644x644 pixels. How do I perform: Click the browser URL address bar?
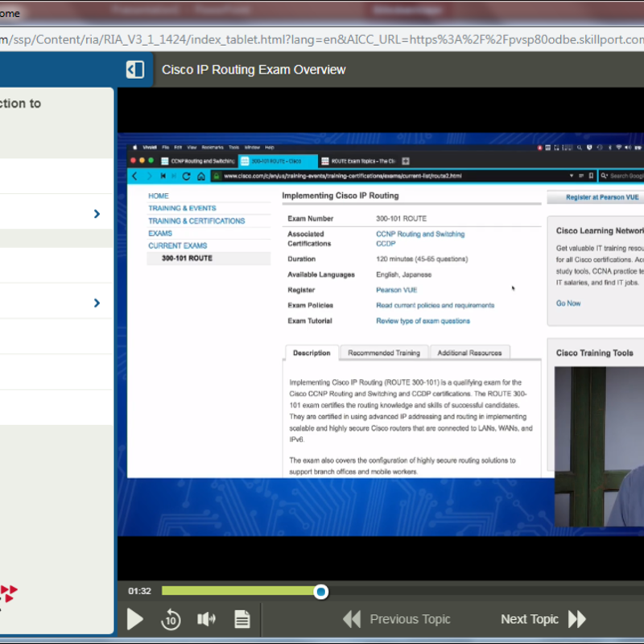click(322, 39)
